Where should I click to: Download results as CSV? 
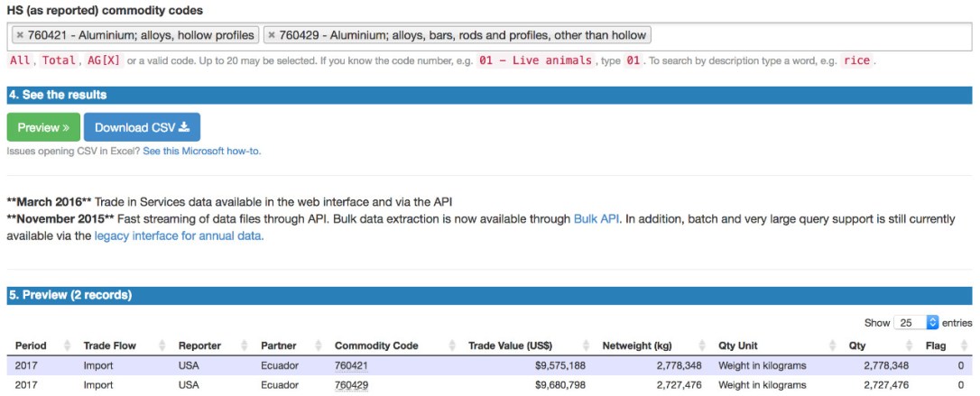pyautogui.click(x=142, y=127)
